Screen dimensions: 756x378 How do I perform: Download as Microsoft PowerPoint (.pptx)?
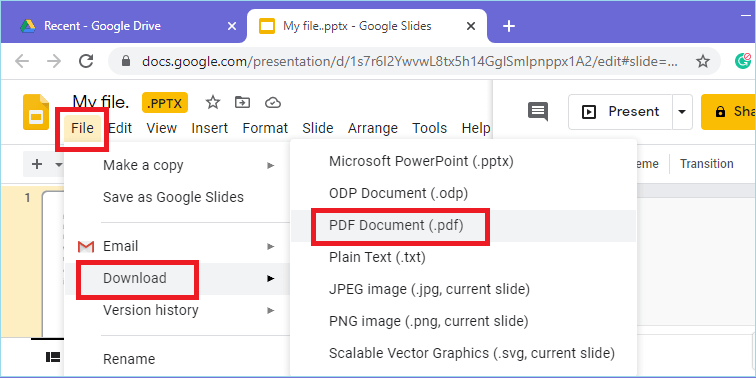pos(463,162)
